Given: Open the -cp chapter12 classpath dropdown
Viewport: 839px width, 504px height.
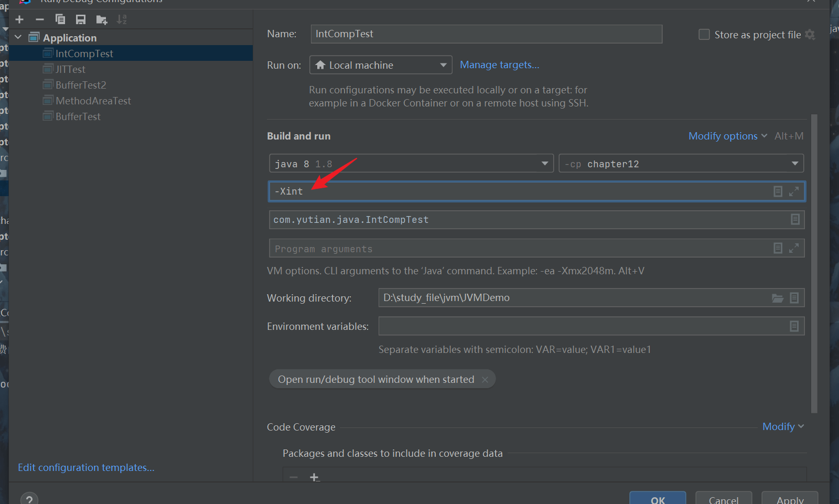Looking at the screenshot, I should click(681, 164).
